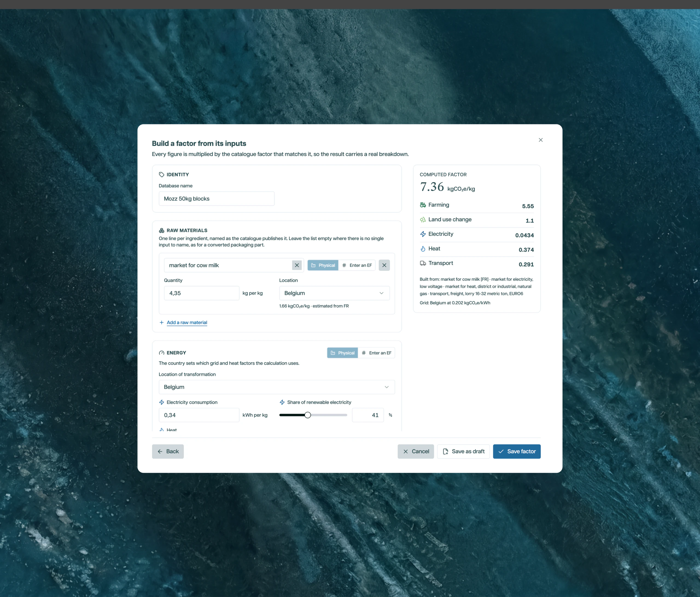Viewport: 700px width, 597px height.
Task: Click the Raw Materials section icon
Action: click(162, 230)
